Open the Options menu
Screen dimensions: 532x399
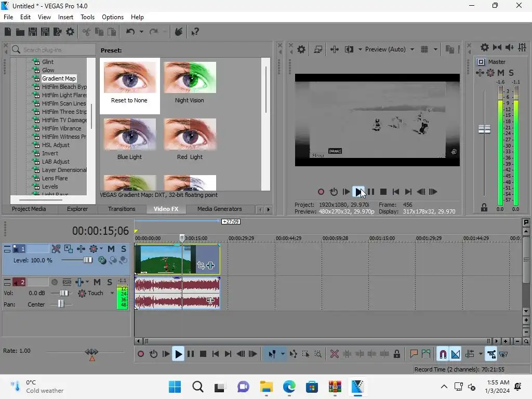coord(113,17)
